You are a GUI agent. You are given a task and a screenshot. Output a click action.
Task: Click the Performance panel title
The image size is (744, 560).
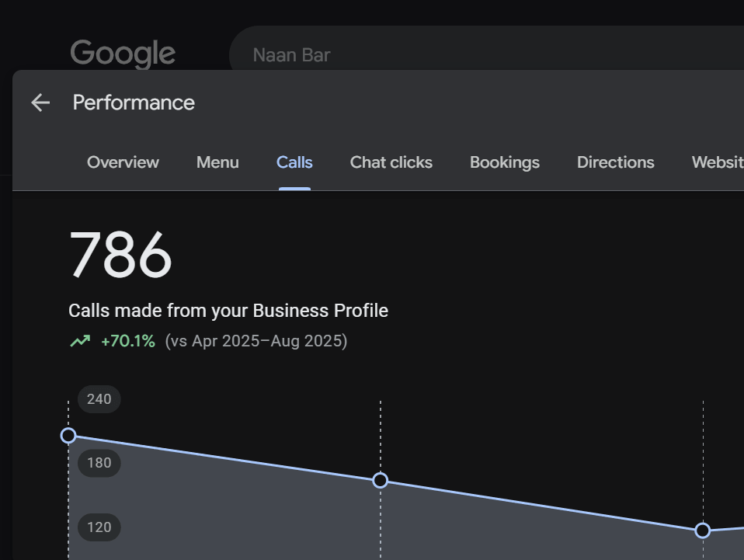(x=134, y=103)
